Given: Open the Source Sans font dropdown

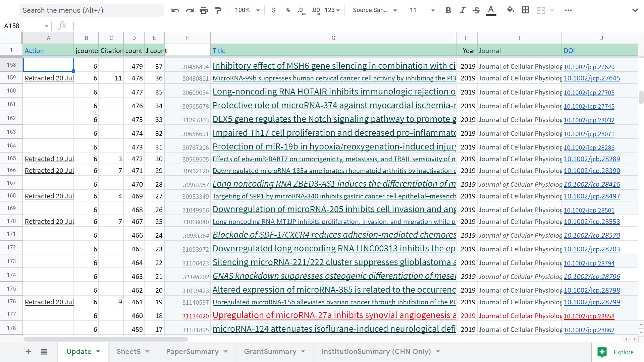Looking at the screenshot, I should 375,10.
